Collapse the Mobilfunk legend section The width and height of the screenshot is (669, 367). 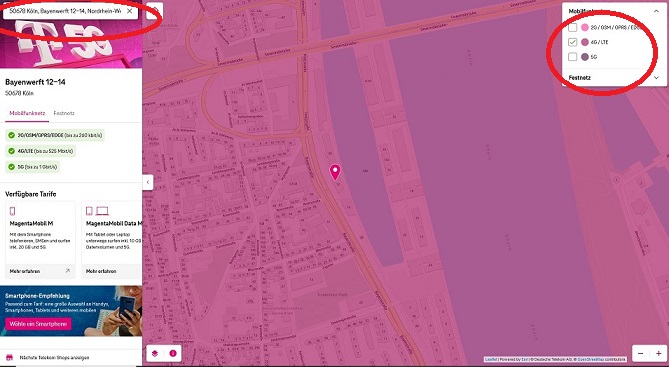656,11
